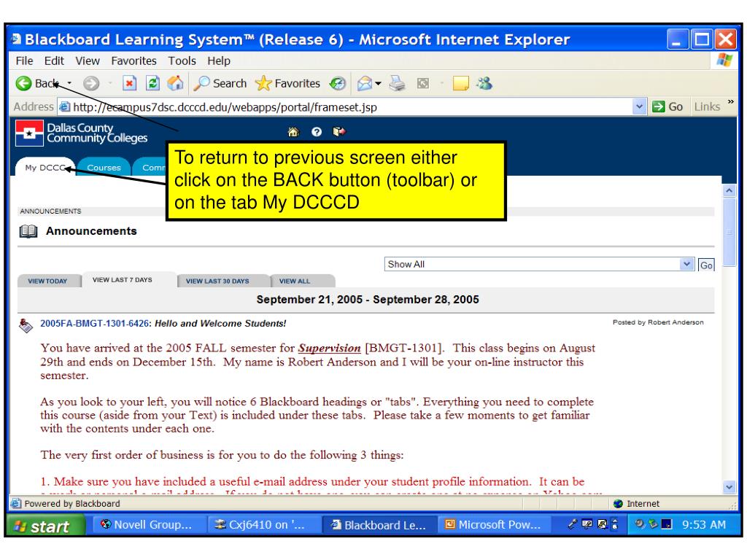Click the Blackboard Le... taskbar button

(x=379, y=525)
